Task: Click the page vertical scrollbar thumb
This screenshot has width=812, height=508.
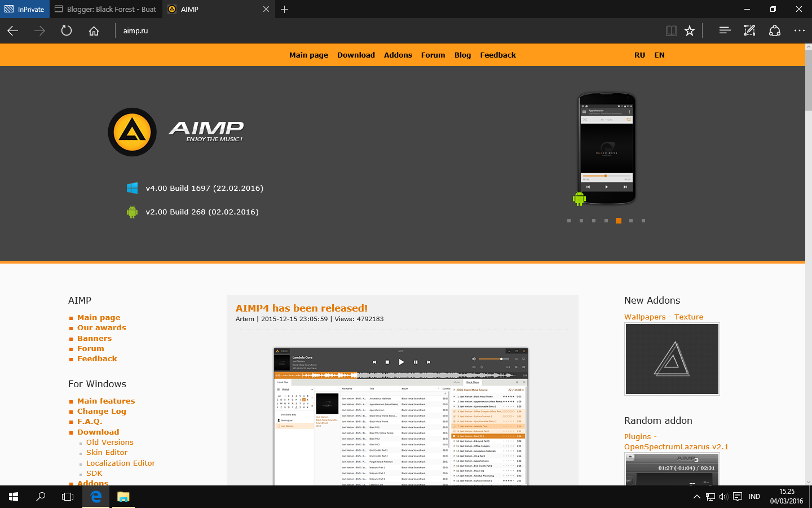Action: tap(809, 79)
